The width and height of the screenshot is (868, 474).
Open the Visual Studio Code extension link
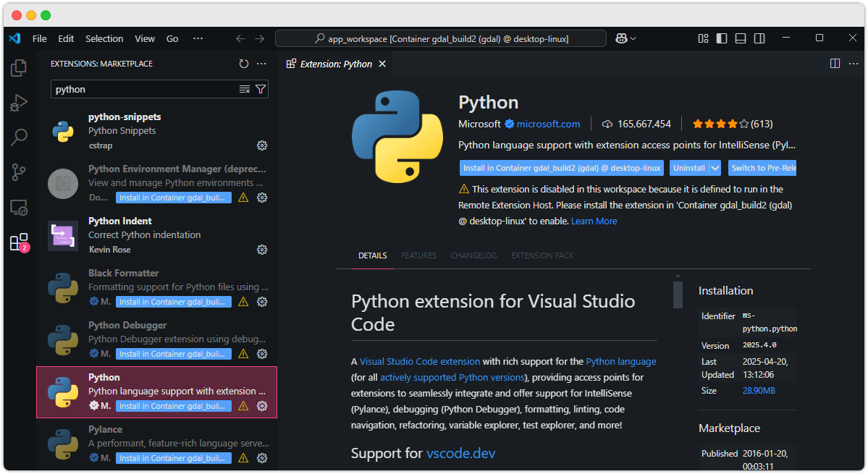coord(420,362)
